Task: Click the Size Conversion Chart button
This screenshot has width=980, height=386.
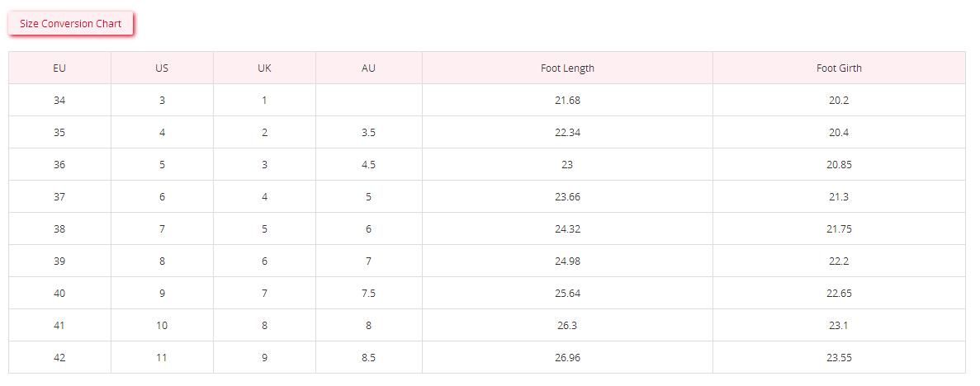Action: (71, 24)
